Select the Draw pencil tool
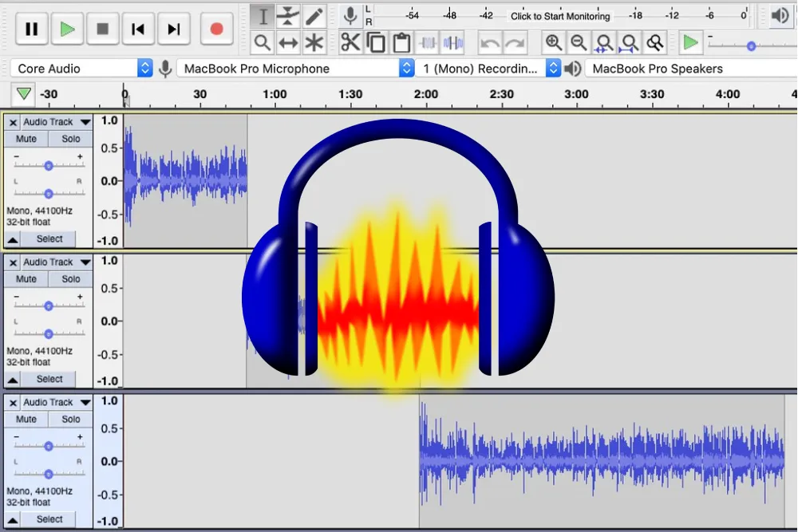This screenshot has width=798, height=532. coord(314,16)
